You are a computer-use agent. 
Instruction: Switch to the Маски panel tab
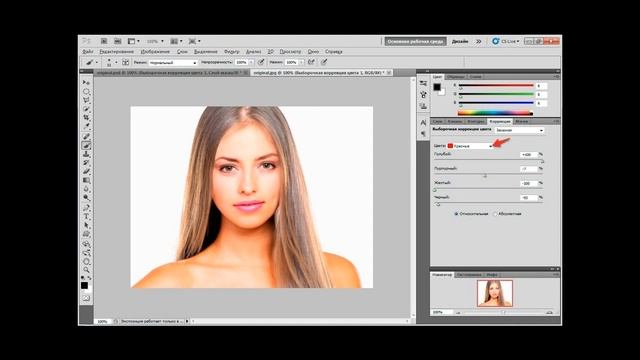point(521,122)
